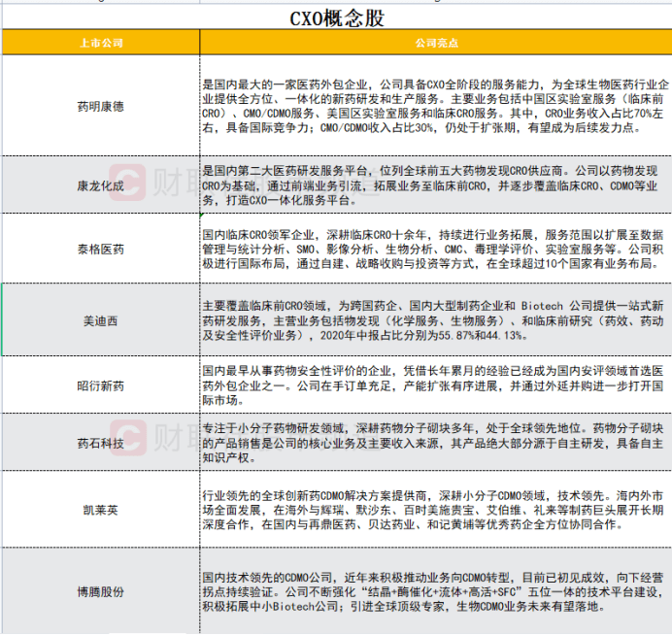Click the 凯莱英 company cell
The image size is (672, 635).
[100, 510]
